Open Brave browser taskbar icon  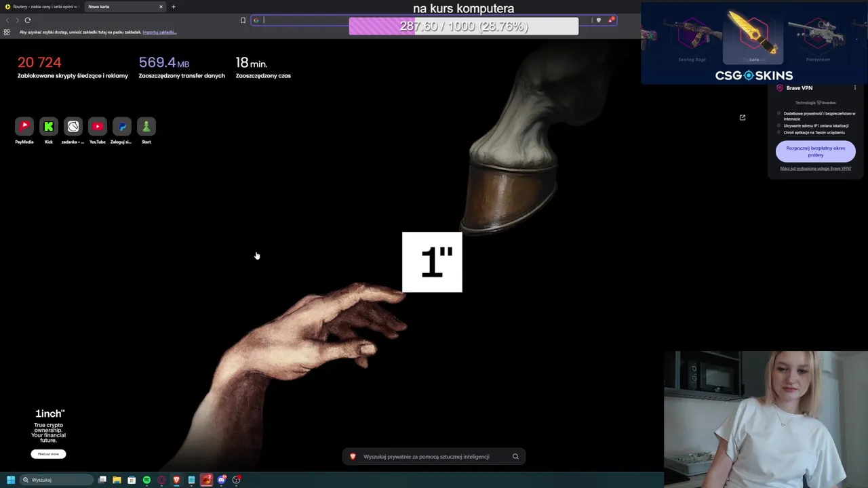(176, 480)
